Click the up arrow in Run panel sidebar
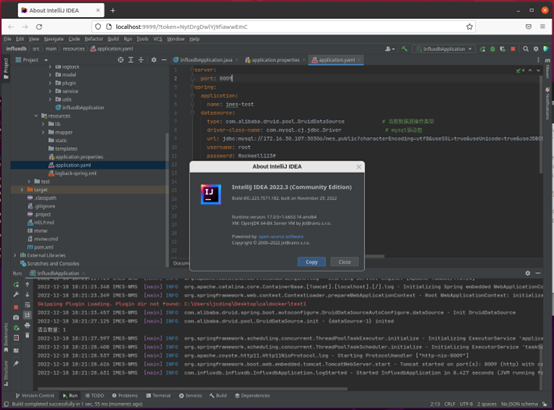This screenshot has width=554, height=410. pos(28,284)
